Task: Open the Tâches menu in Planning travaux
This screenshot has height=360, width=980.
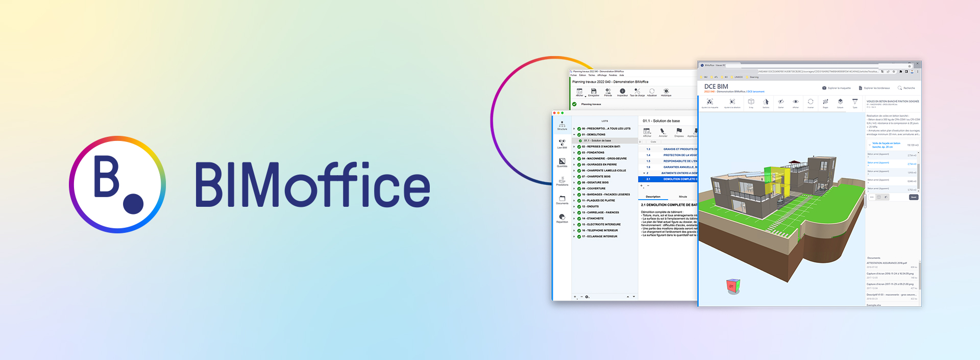Action: click(x=592, y=75)
